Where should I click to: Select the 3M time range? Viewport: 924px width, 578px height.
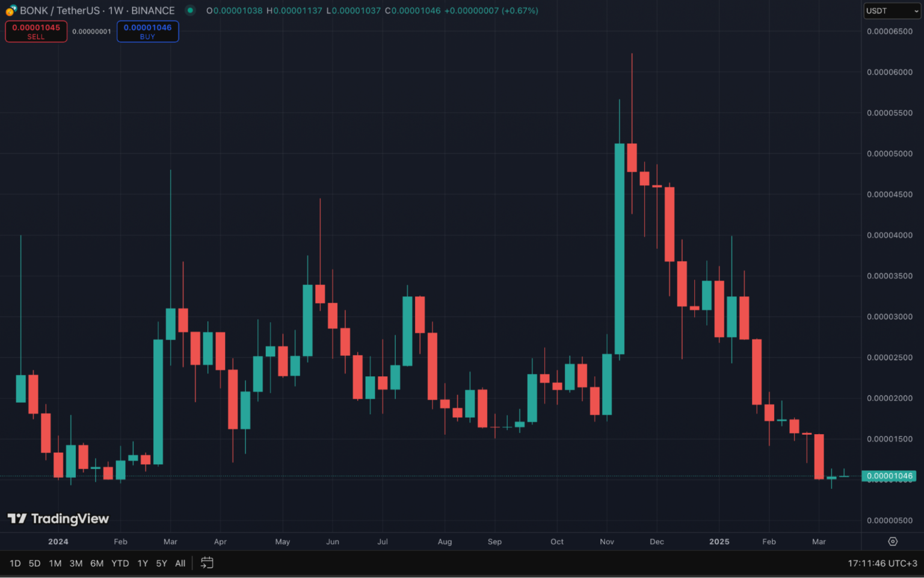coord(76,564)
